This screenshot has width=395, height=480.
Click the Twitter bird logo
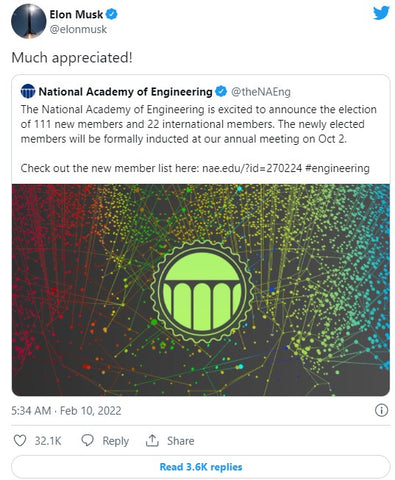(381, 13)
